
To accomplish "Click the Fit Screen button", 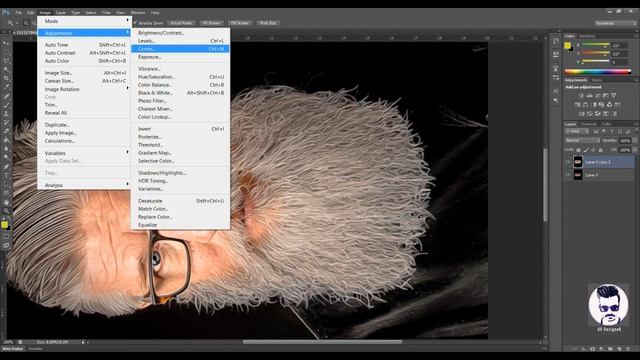I will 211,23.
